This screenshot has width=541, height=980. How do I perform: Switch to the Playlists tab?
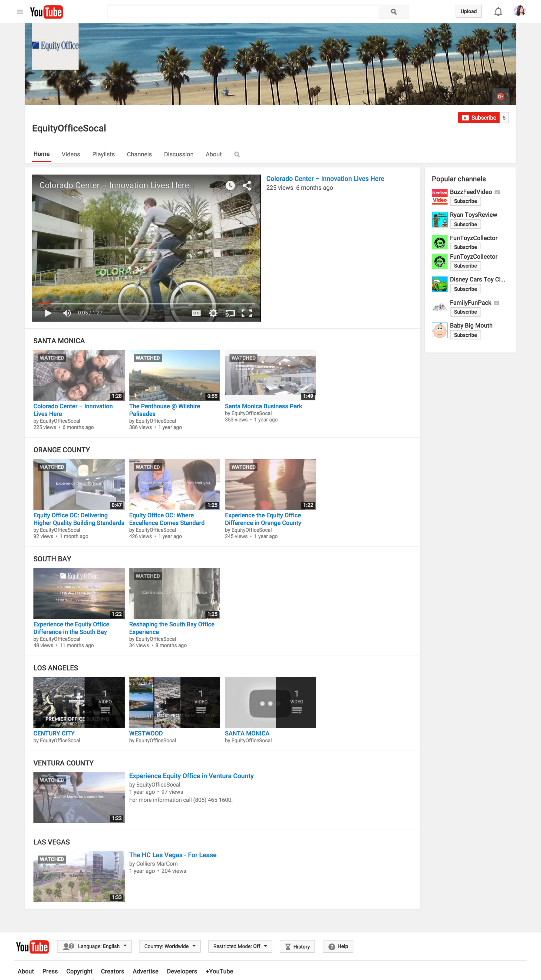(x=104, y=154)
